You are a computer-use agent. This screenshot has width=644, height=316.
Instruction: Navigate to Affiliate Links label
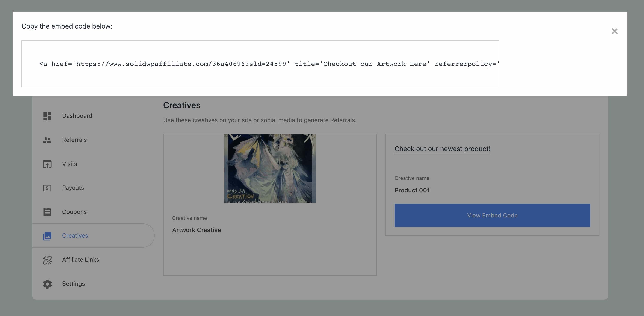tap(80, 260)
